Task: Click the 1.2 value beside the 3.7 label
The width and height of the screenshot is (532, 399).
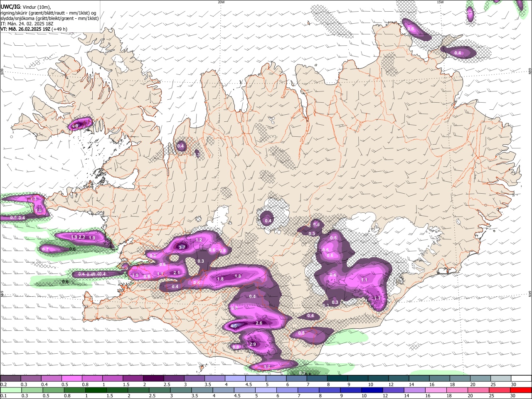Action: (x=199, y=240)
